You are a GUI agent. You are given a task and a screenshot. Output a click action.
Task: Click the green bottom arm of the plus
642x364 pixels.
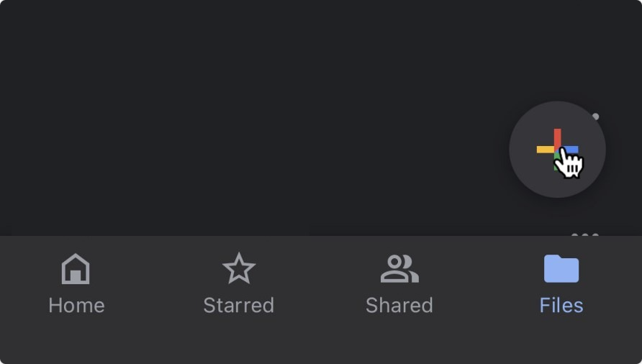(556, 162)
